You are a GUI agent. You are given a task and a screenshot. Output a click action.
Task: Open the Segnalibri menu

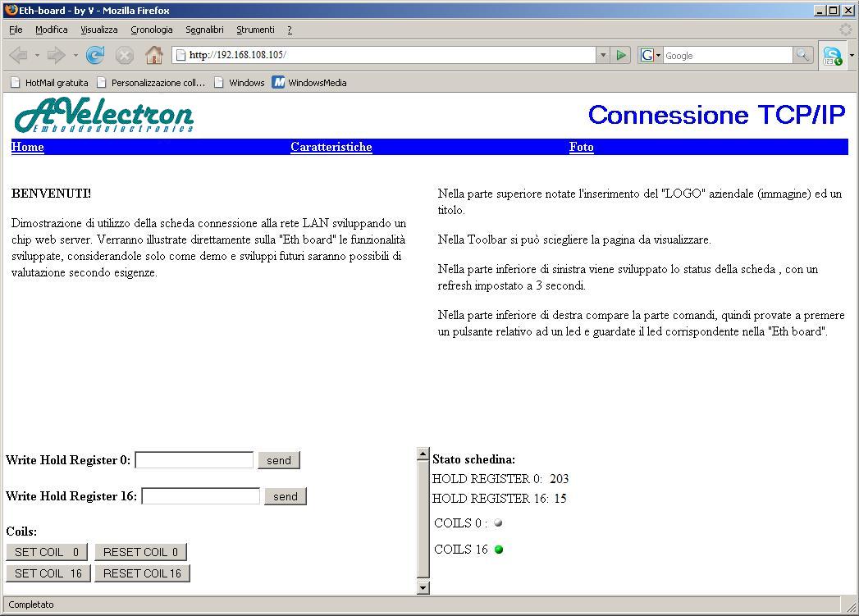pos(204,30)
